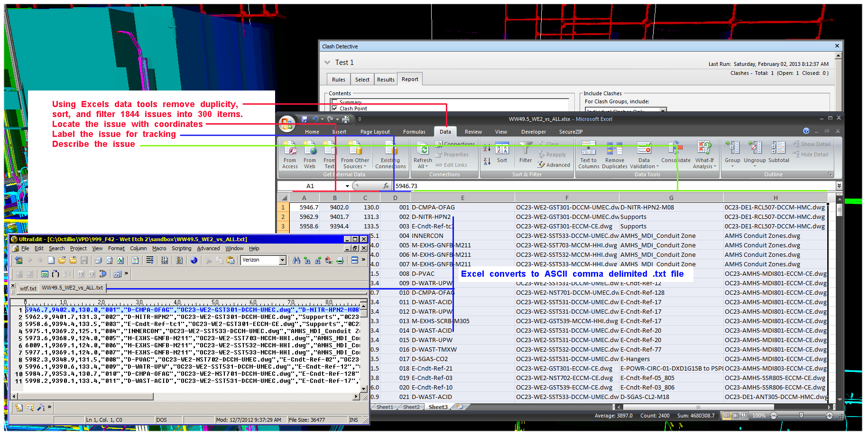The image size is (868, 435).
Task: Switch to the wtf.txt file tab
Action: [x=28, y=288]
